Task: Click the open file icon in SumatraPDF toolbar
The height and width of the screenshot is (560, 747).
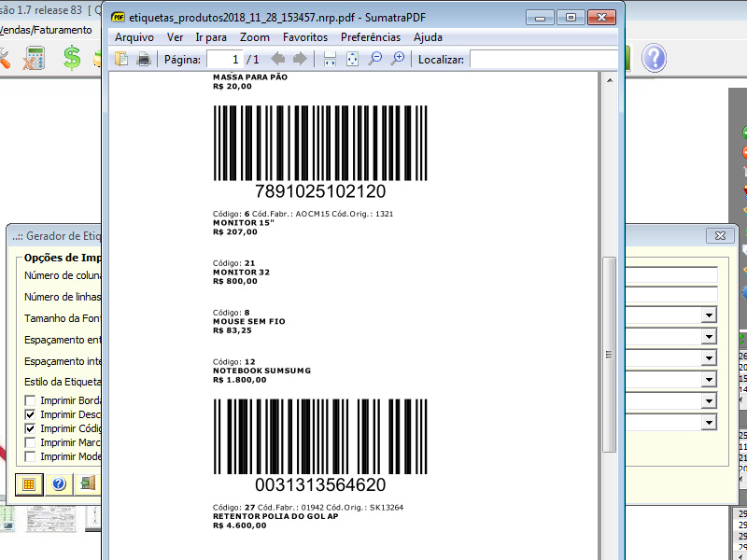Action: click(x=121, y=59)
